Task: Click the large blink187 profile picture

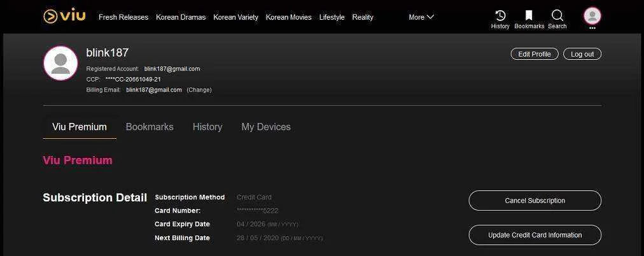Action: click(60, 63)
